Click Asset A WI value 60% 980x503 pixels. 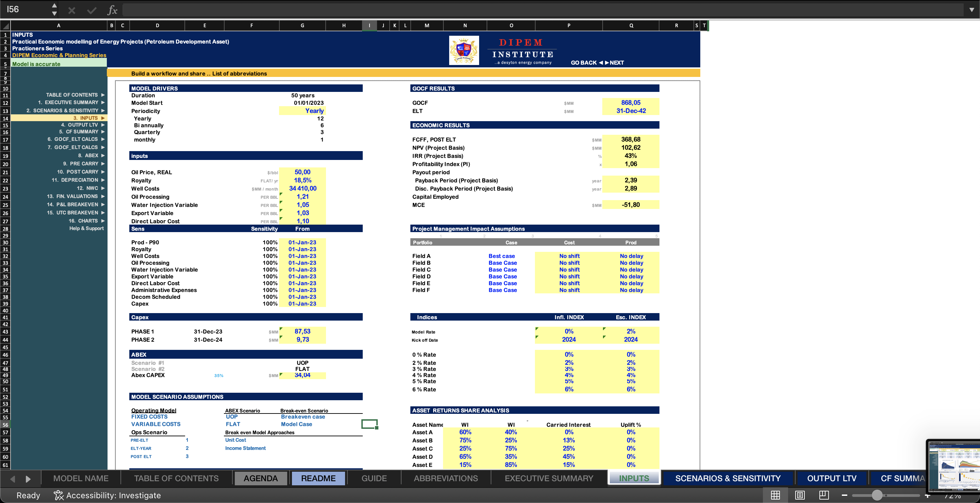[x=465, y=432]
